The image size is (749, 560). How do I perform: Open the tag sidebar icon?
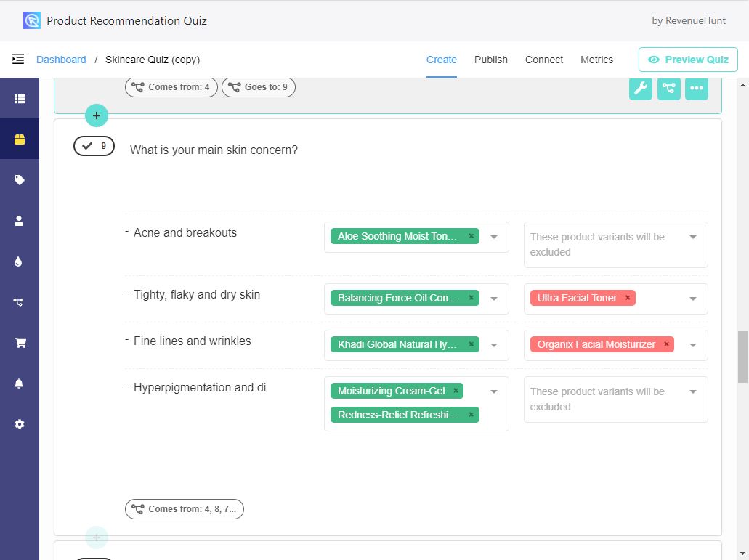pos(20,180)
